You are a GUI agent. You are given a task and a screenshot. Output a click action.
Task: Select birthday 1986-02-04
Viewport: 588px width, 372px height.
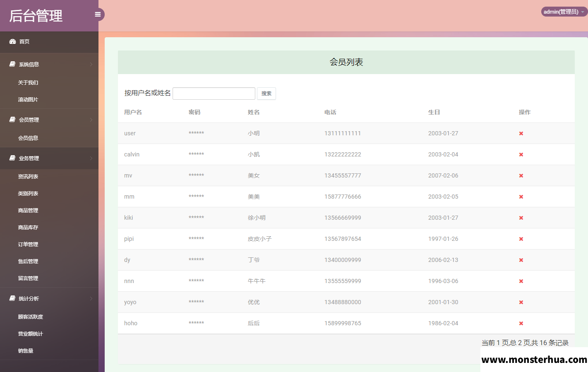[443, 323]
